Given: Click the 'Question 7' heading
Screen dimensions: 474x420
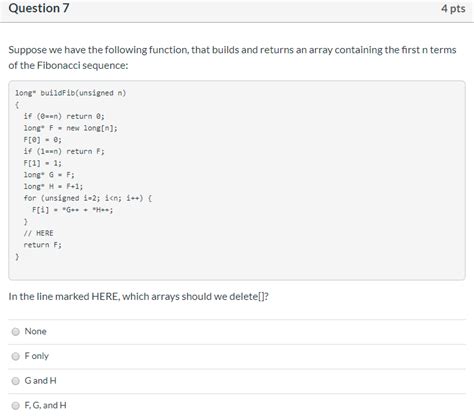Looking at the screenshot, I should pyautogui.click(x=39, y=8).
